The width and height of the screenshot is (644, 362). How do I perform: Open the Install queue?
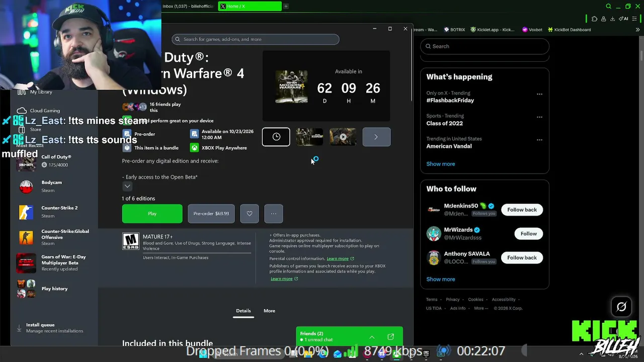pyautogui.click(x=54, y=328)
